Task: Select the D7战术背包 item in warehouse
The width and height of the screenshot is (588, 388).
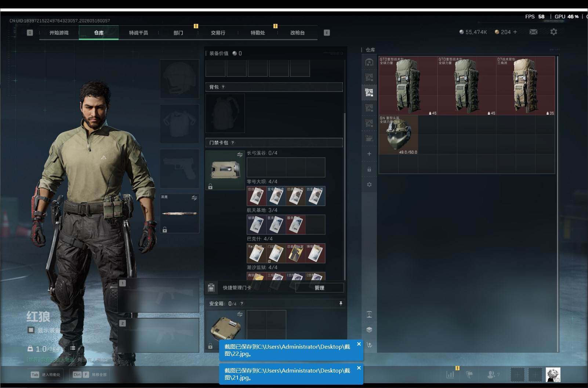Action: click(526, 86)
